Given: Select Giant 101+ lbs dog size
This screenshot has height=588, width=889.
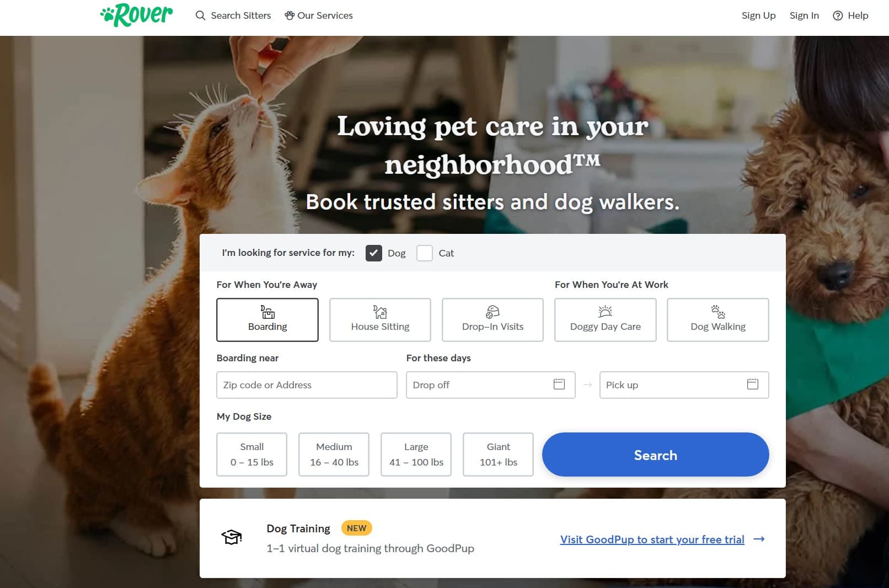Looking at the screenshot, I should tap(499, 455).
